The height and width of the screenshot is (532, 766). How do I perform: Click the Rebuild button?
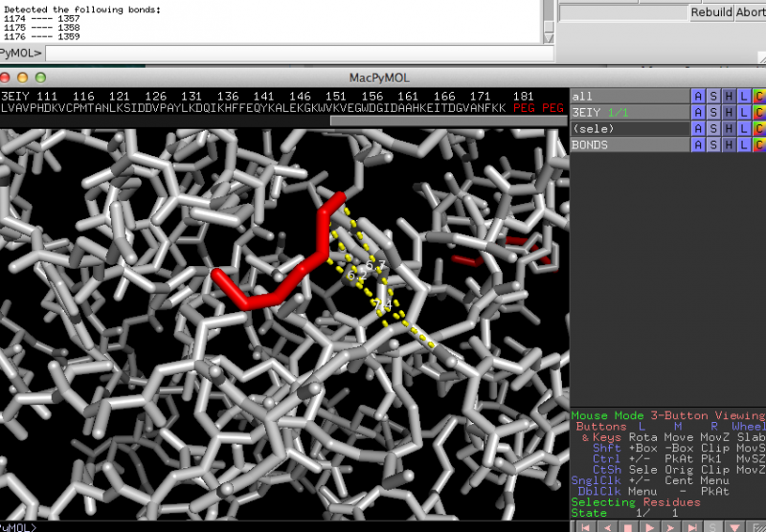[711, 12]
